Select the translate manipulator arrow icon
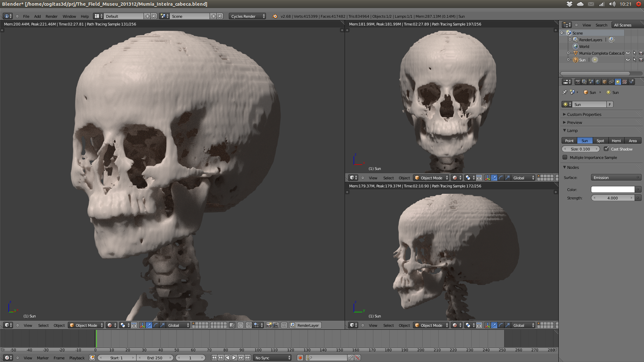The width and height of the screenshot is (644, 362). 149,325
